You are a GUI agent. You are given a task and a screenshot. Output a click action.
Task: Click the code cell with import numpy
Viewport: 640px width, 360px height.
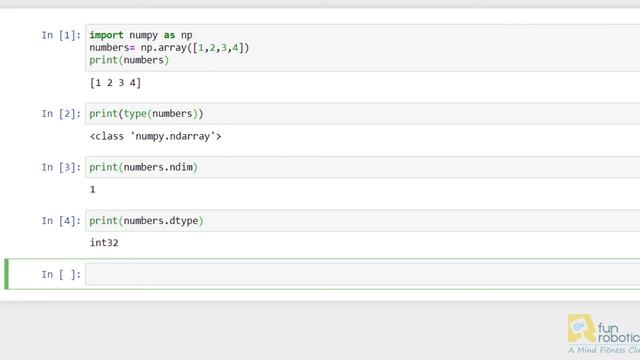pyautogui.click(x=362, y=48)
